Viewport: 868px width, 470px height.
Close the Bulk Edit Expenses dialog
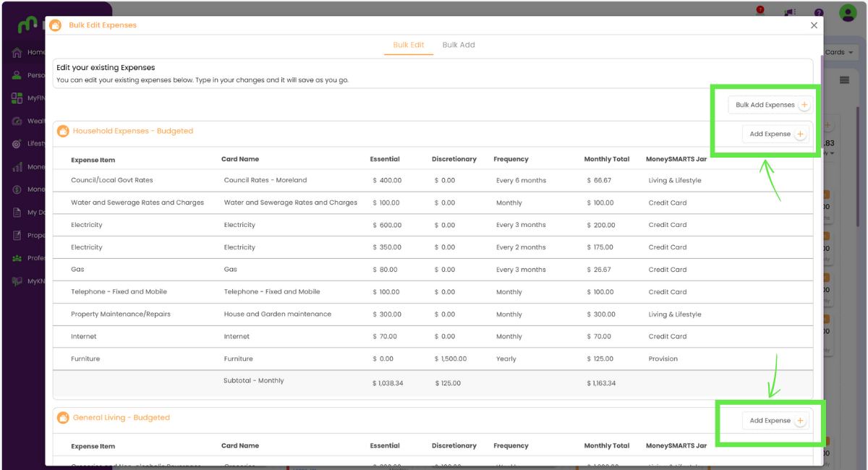(x=814, y=25)
